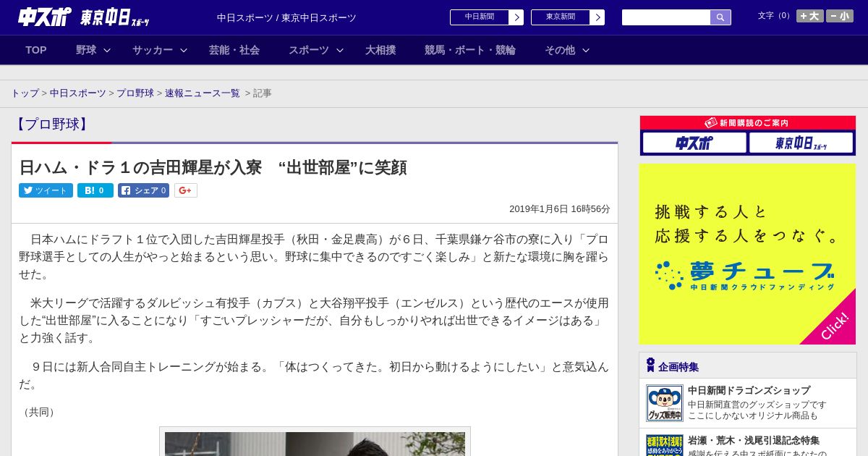Open 中日新聞ドラゴンズショップ link
Image resolution: width=868 pixels, height=456 pixels.
click(x=749, y=390)
